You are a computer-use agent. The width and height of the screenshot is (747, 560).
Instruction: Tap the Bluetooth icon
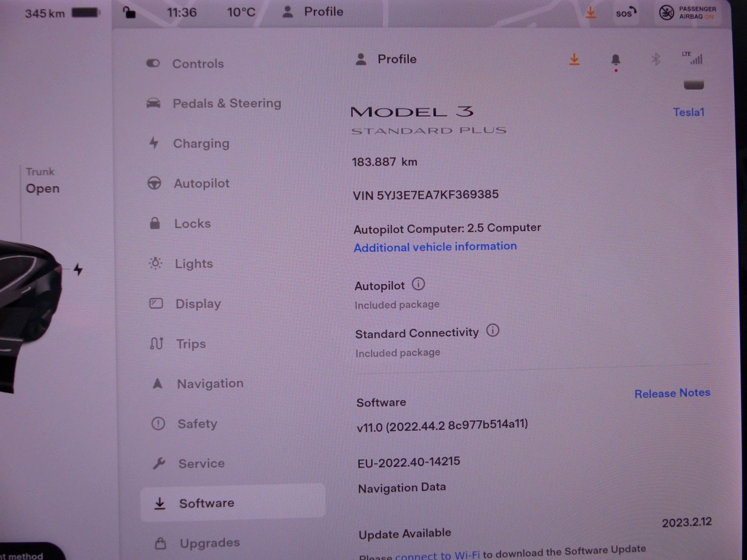(x=655, y=59)
